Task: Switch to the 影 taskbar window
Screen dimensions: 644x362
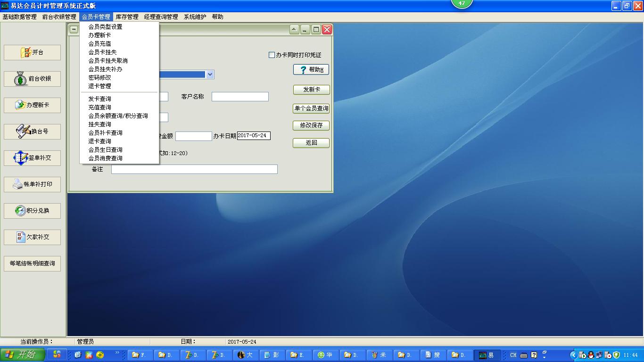Action: pyautogui.click(x=272, y=355)
